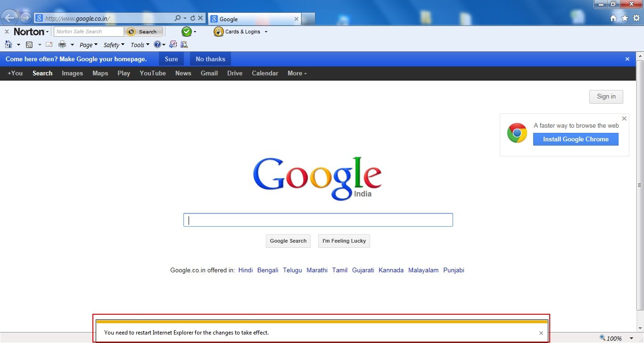Open Maps in the Google bar
The image size is (644, 343).
[100, 73]
